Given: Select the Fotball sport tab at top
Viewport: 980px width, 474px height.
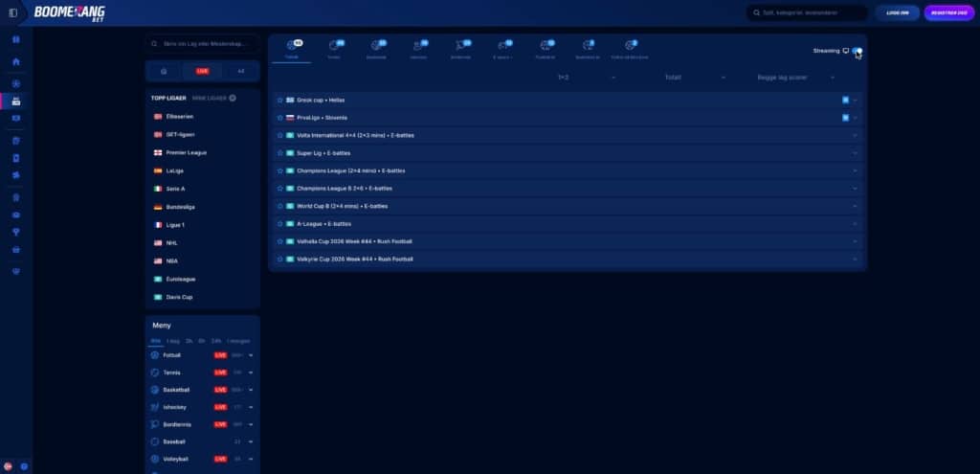Looking at the screenshot, I should (x=291, y=50).
